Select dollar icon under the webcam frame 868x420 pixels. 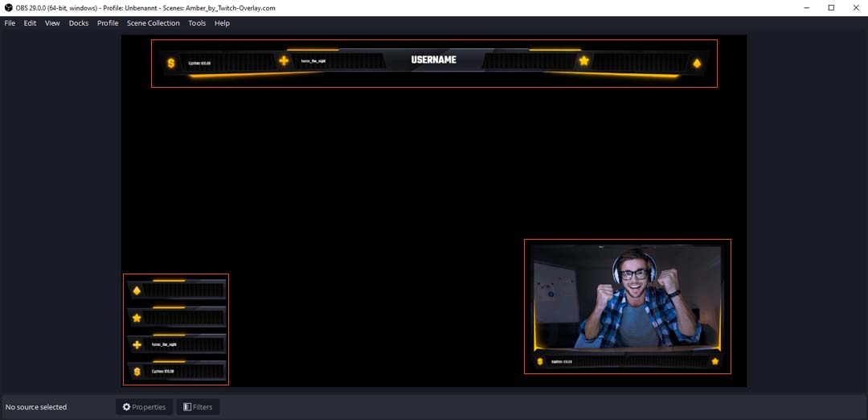click(x=540, y=362)
